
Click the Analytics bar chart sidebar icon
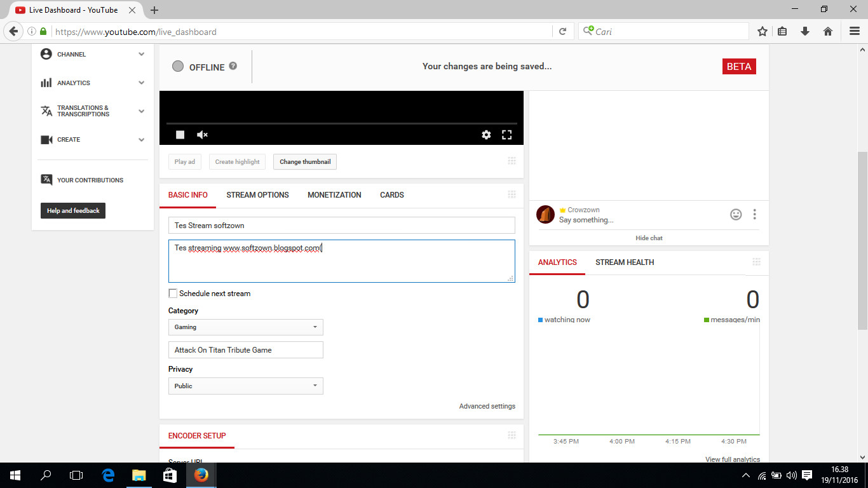[x=46, y=83]
